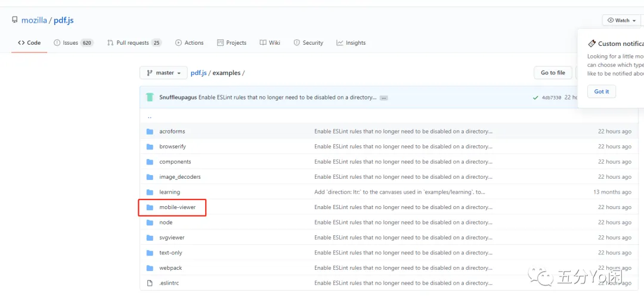Open commit hash 4db7330

coord(552,98)
